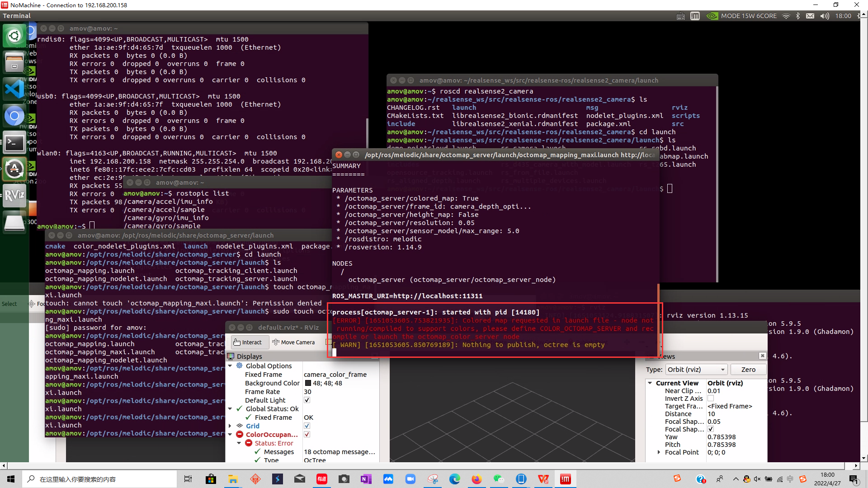Click the NVIDIA power mode indicator icon
This screenshot has width=868, height=488.
[712, 16]
